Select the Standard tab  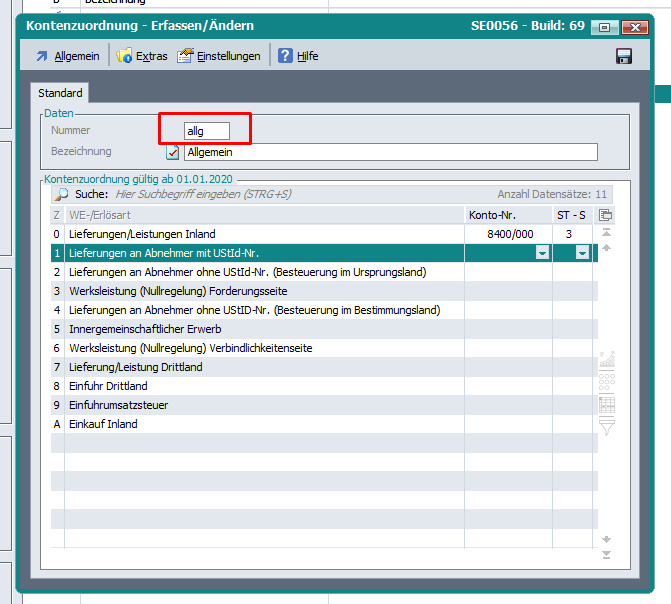pyautogui.click(x=60, y=93)
